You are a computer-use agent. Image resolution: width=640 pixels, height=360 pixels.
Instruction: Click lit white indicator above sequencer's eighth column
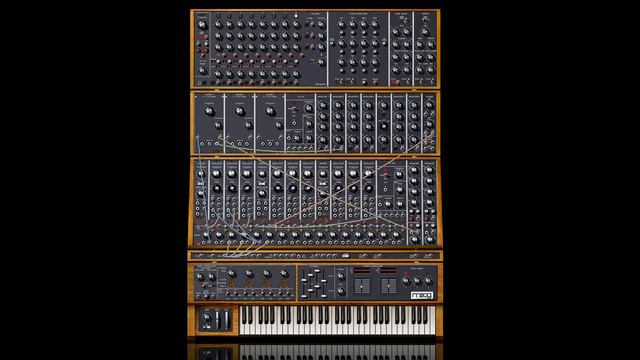coord(296,16)
